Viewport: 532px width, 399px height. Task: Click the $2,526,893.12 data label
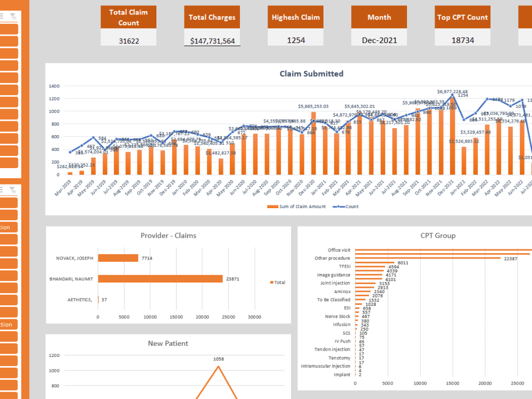click(x=464, y=141)
